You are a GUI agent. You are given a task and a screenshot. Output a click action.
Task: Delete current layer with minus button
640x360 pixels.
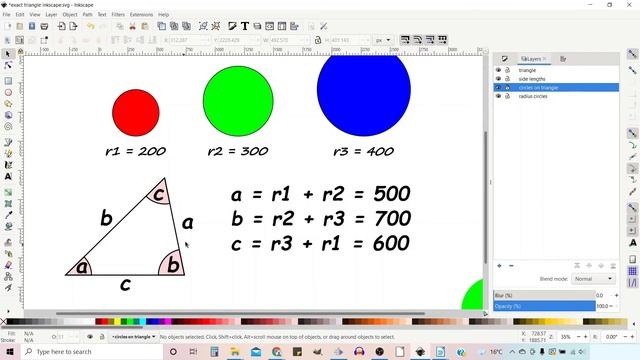(x=511, y=266)
